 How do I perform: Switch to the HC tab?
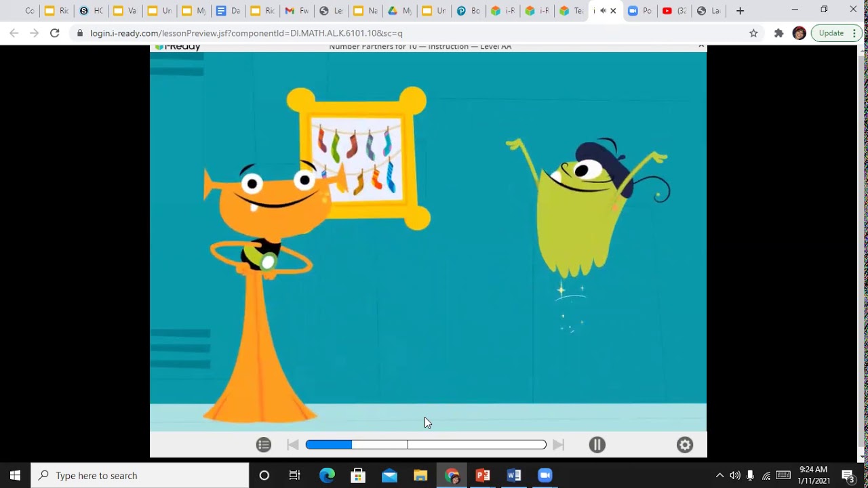pyautogui.click(x=92, y=11)
